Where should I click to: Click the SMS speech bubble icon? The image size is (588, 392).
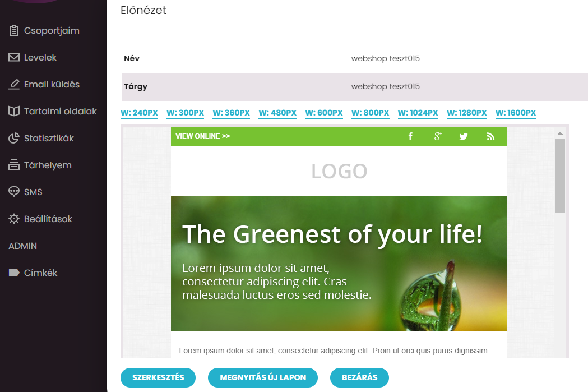(14, 192)
